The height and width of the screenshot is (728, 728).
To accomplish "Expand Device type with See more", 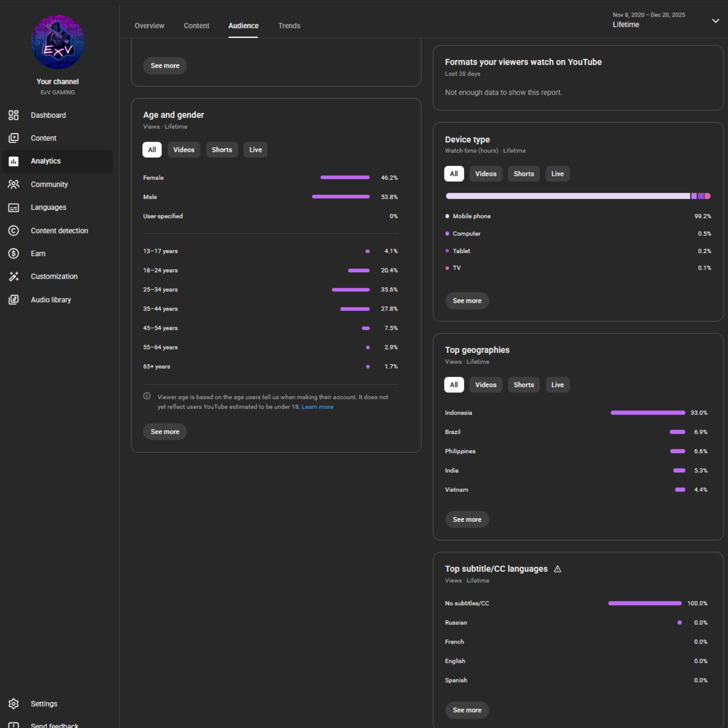I will coord(467,301).
